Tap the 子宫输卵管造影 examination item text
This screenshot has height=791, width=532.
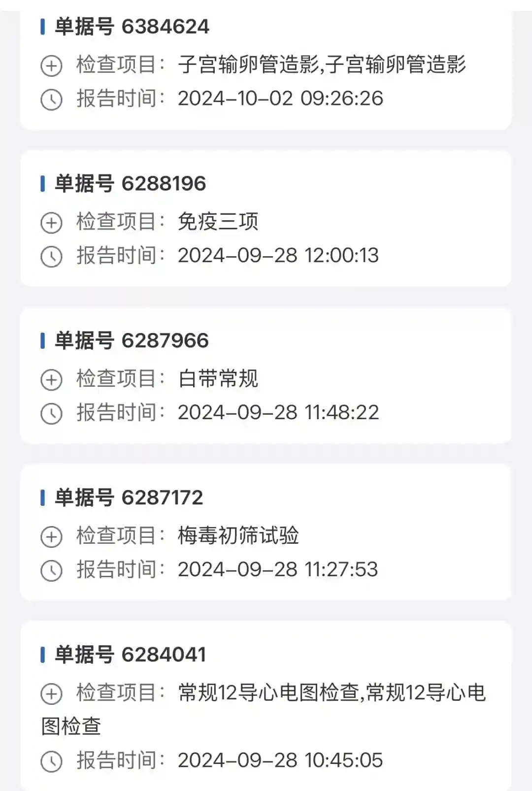pos(322,65)
